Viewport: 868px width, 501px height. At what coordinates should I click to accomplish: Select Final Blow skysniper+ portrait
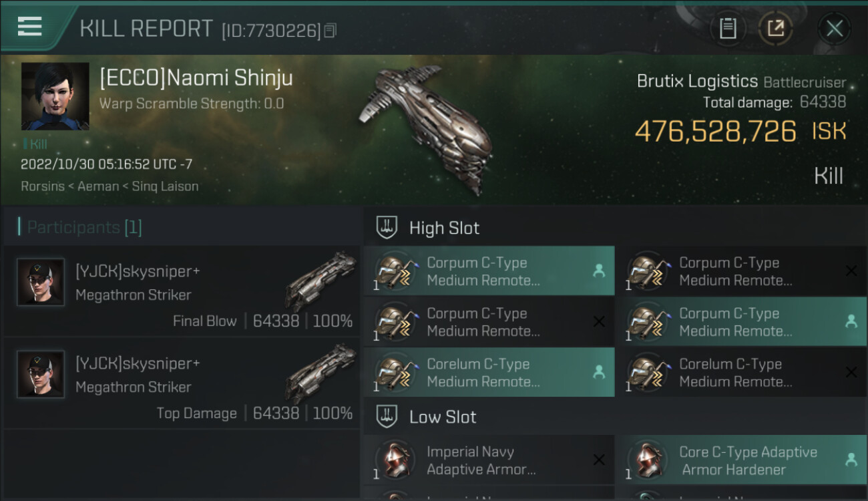click(x=41, y=283)
